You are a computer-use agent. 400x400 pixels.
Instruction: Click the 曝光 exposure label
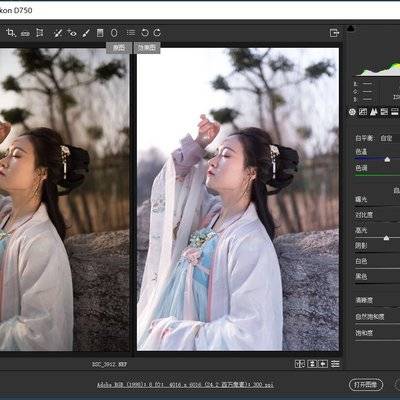click(361, 199)
